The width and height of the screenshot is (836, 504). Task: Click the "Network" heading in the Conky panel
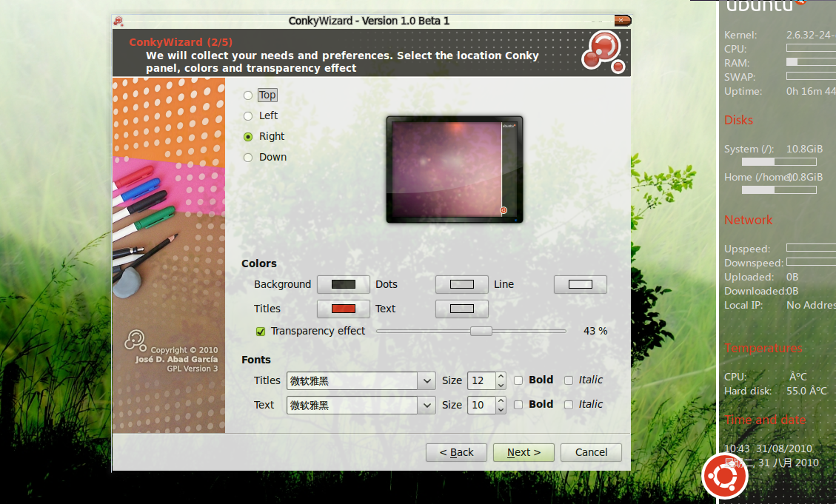(748, 220)
